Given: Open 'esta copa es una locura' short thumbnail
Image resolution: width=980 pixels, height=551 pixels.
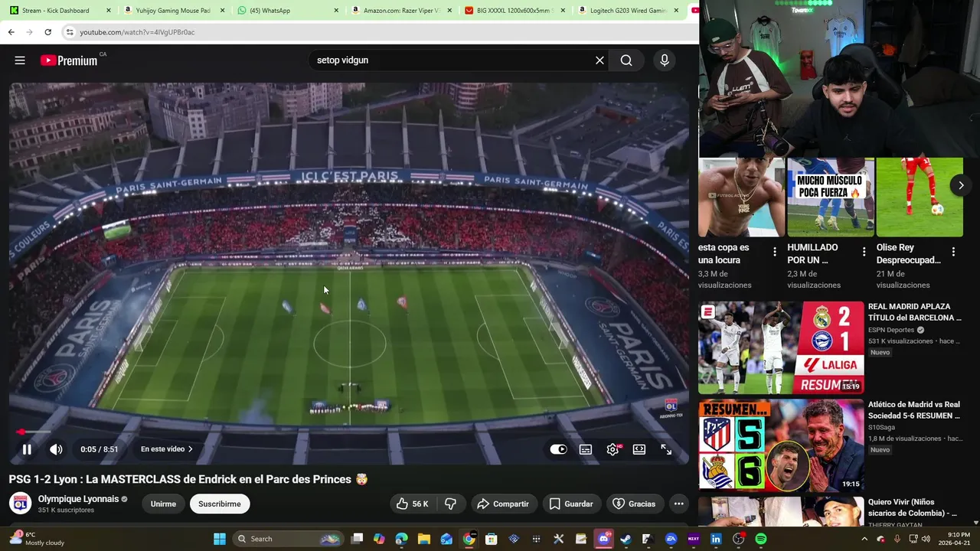Looking at the screenshot, I should (741, 197).
